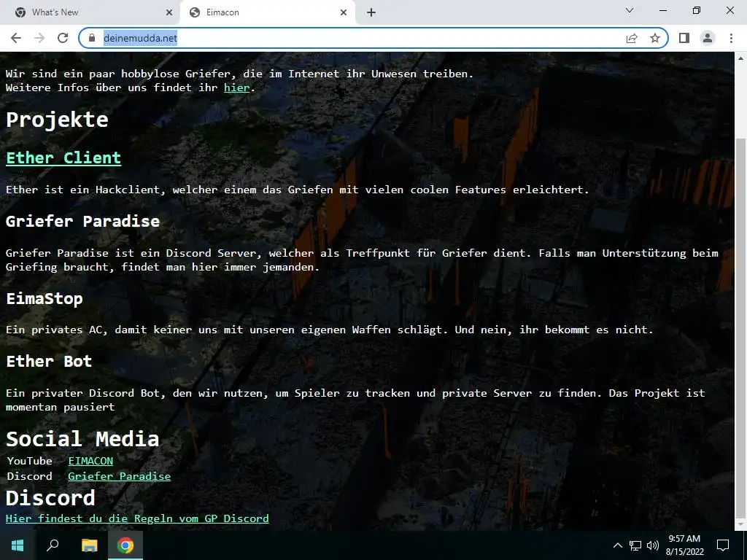Image resolution: width=747 pixels, height=560 pixels.
Task: Open Windows taskbar search
Action: click(x=53, y=545)
